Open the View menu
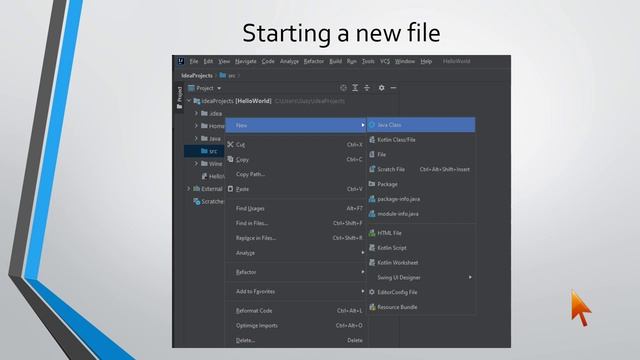640x360 pixels. tap(224, 61)
